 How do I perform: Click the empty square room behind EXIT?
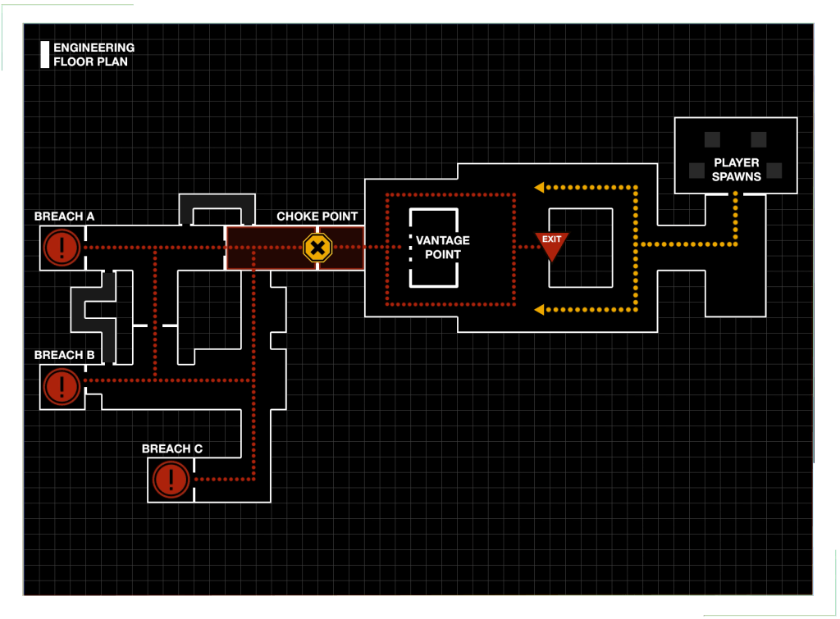point(581,248)
